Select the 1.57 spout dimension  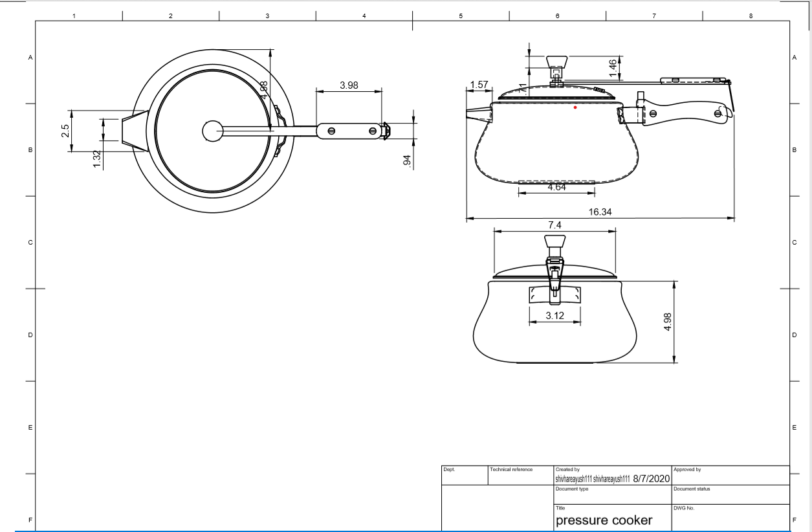[x=479, y=85]
